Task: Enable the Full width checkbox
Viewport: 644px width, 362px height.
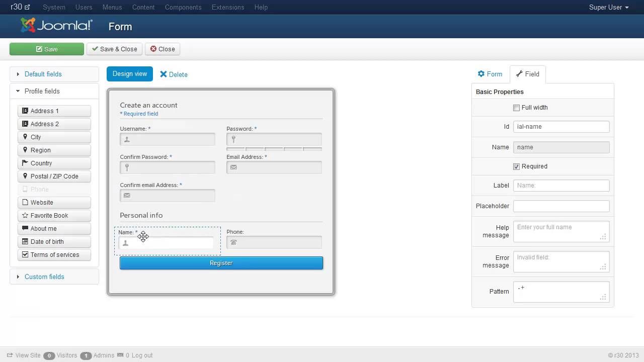Action: coord(516,108)
